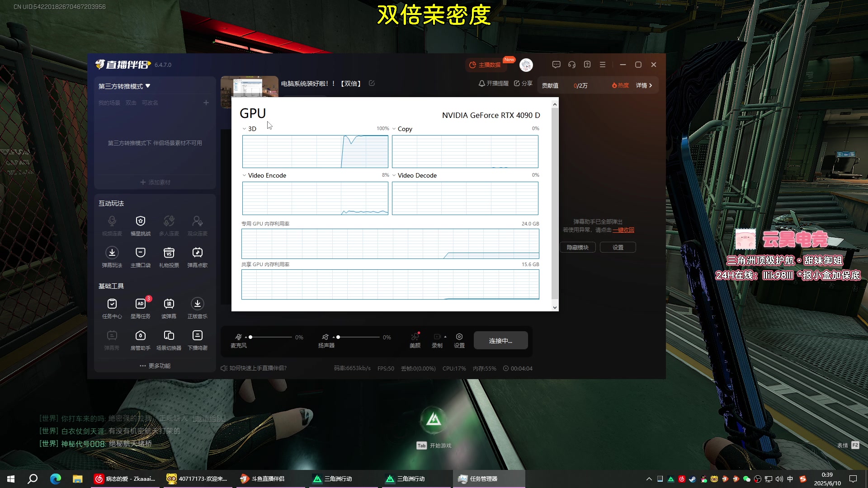
Task: Adjust microphone volume slider
Action: click(x=270, y=337)
